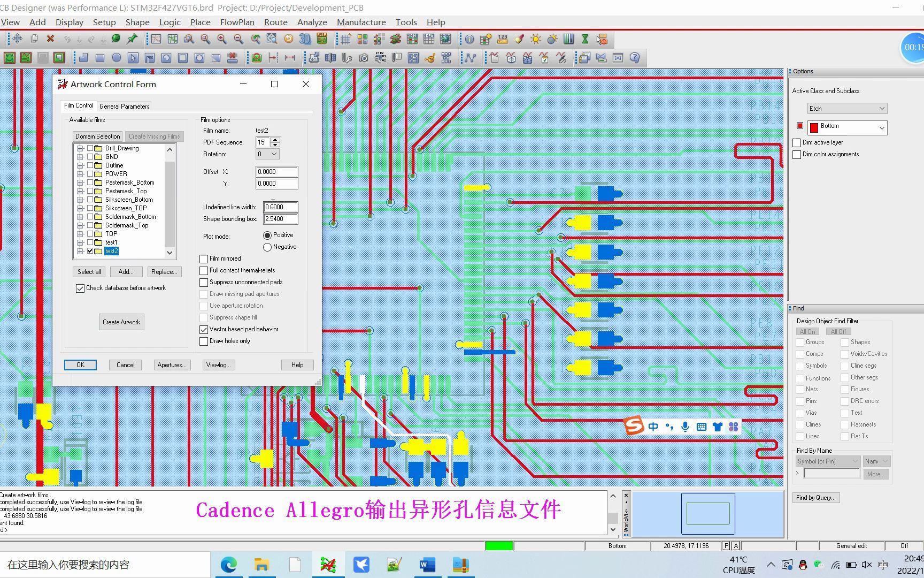This screenshot has width=924, height=578.
Task: Toggle Dim active layer option
Action: [797, 142]
